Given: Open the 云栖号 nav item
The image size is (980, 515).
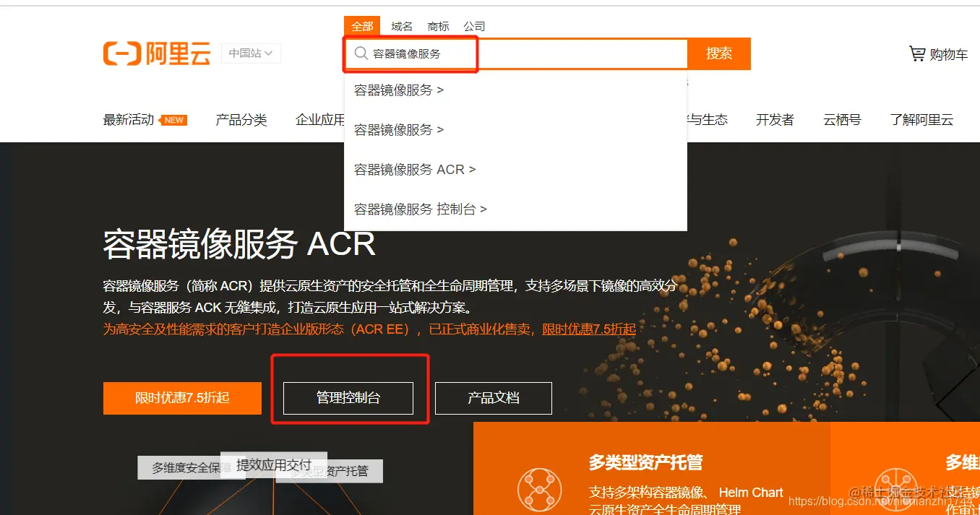Looking at the screenshot, I should (842, 120).
